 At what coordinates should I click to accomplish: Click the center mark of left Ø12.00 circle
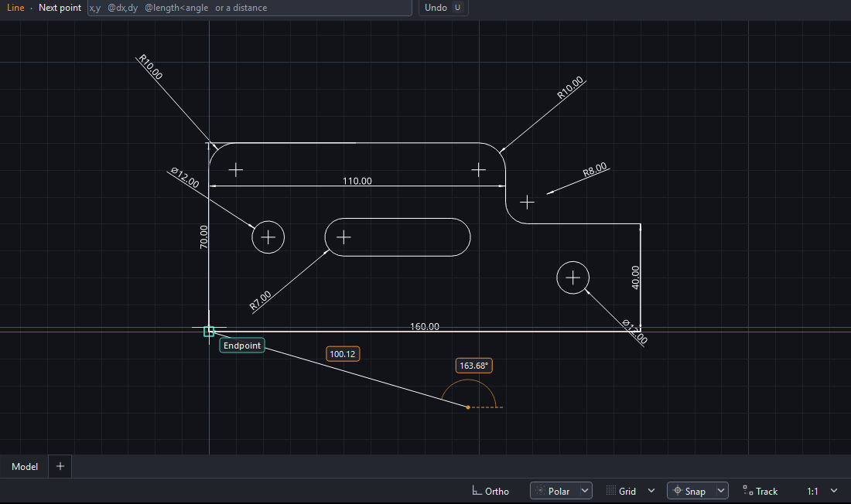268,237
